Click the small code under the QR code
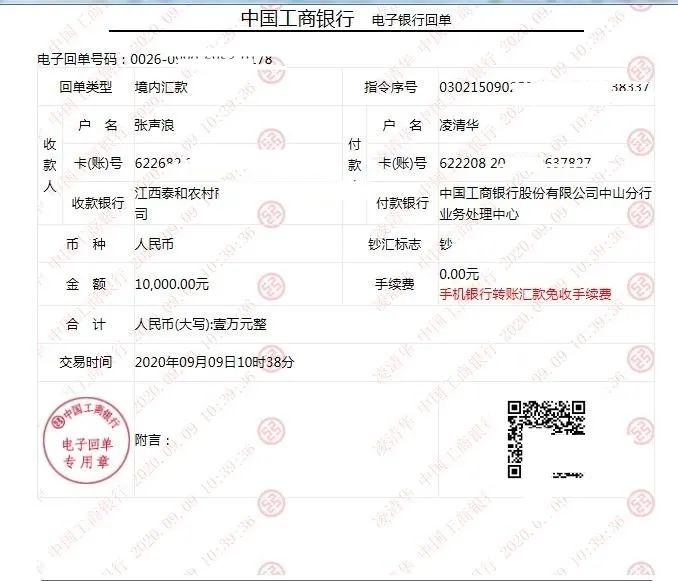Viewport: 678px width, 581px height. (x=567, y=475)
